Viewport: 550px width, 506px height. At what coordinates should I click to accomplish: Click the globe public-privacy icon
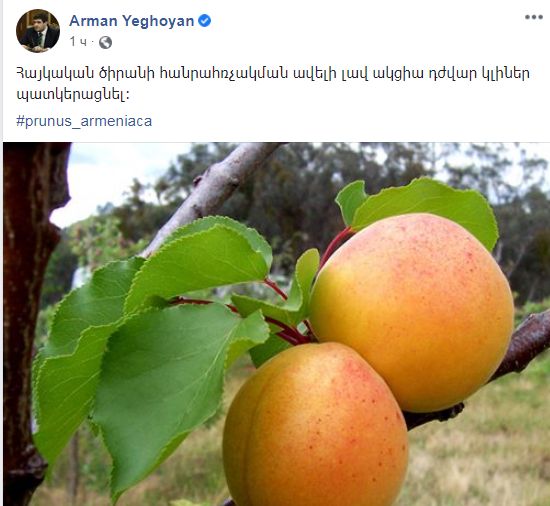pos(106,42)
